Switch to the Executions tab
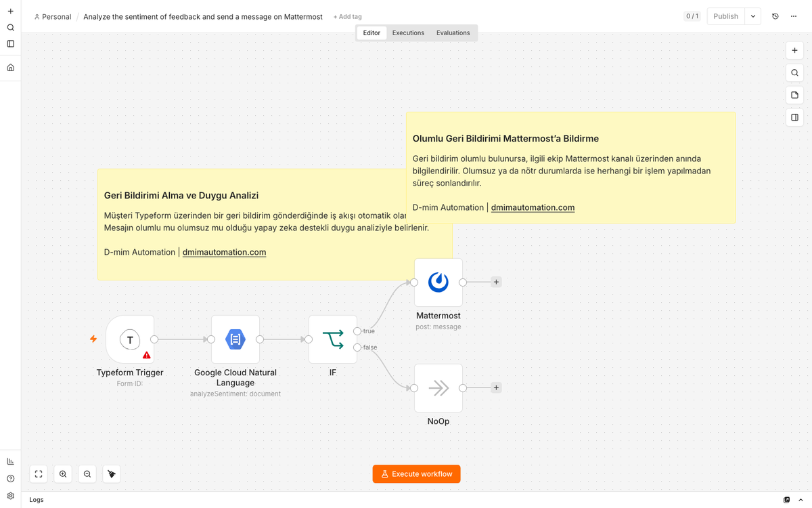The width and height of the screenshot is (812, 508). point(408,33)
